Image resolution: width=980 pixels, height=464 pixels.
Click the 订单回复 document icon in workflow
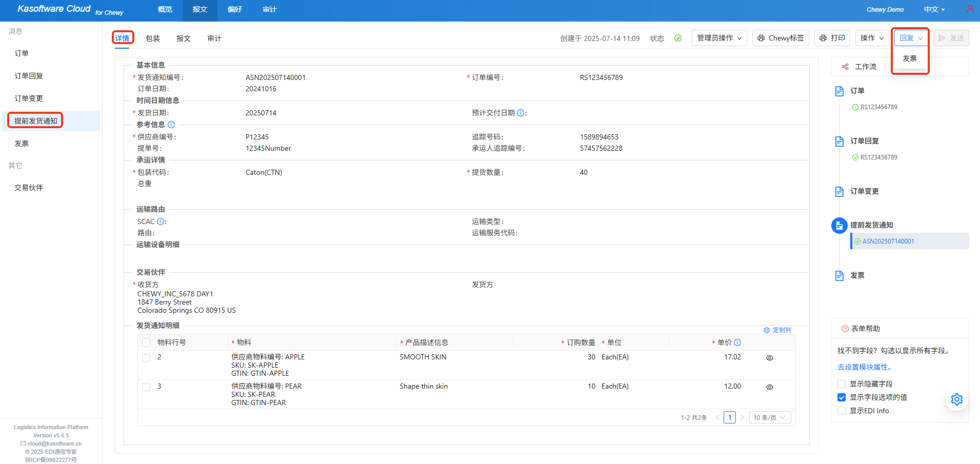point(839,142)
